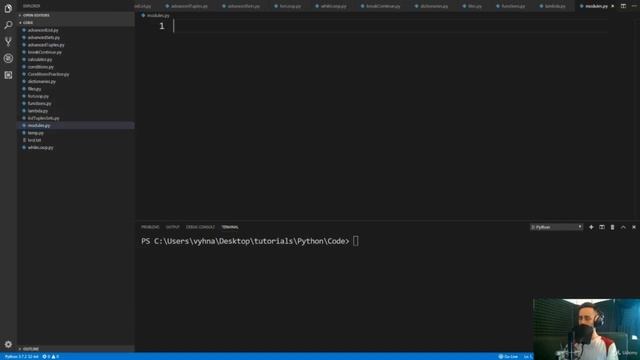640x360 pixels.
Task: Click the webcam overlay video
Action: [x=586, y=329]
